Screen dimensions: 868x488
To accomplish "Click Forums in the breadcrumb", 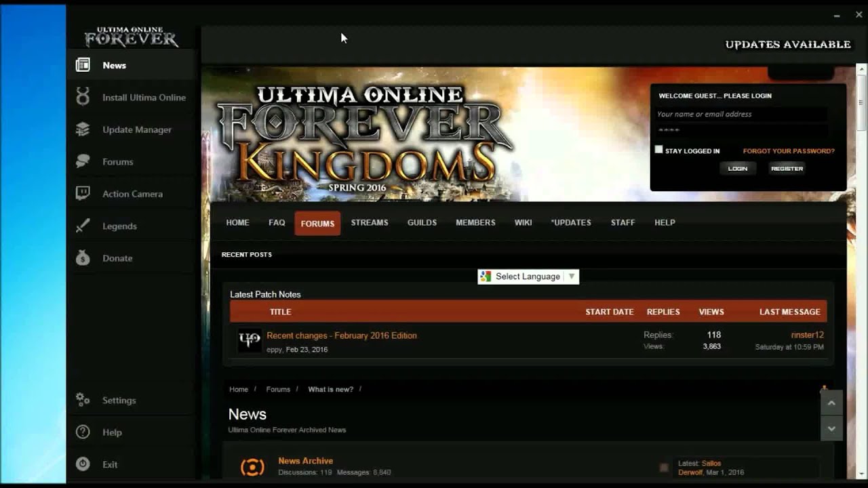I will point(278,390).
